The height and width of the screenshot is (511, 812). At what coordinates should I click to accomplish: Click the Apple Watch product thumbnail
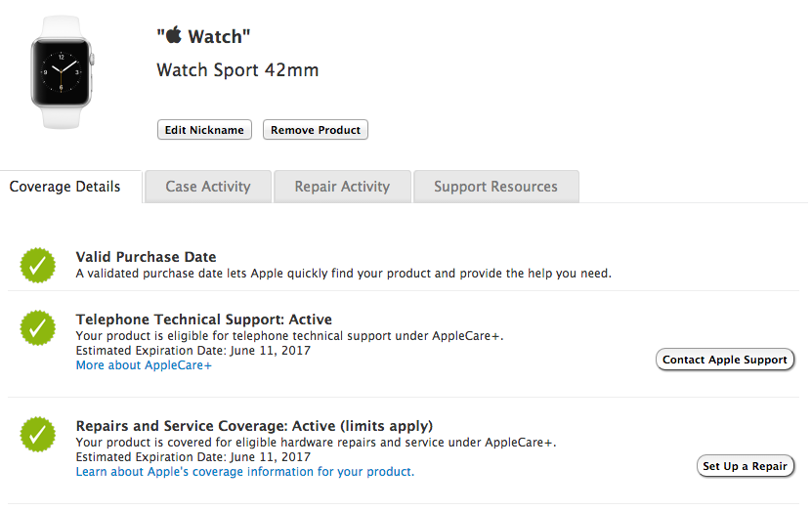click(62, 72)
